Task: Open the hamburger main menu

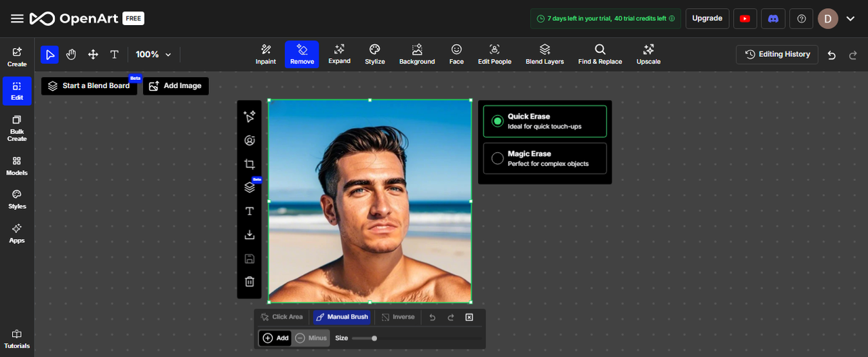Action: [17, 18]
